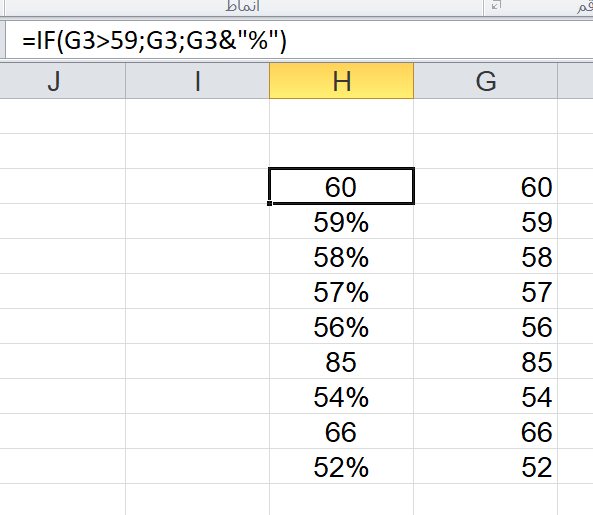
Task: Select column G cell containing 85
Action: coord(486,361)
